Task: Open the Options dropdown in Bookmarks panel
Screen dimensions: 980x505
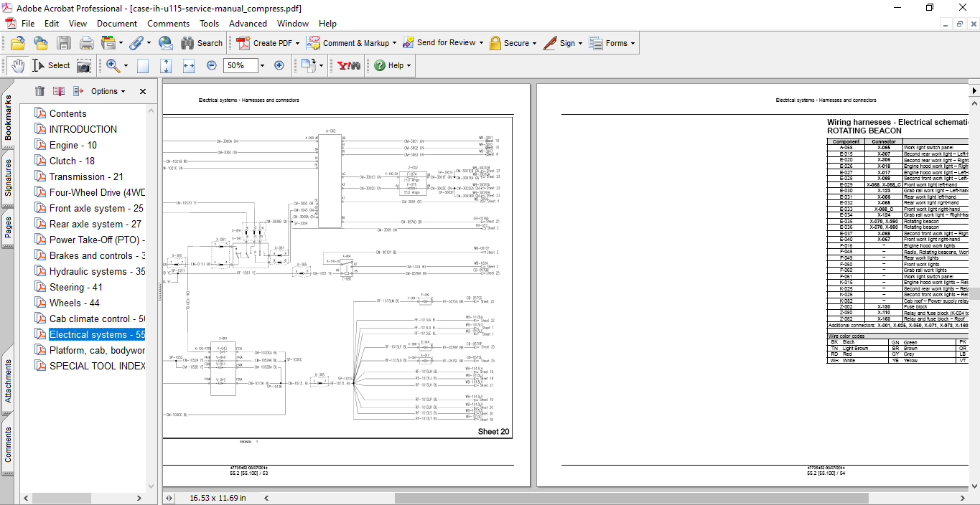Action: (108, 91)
